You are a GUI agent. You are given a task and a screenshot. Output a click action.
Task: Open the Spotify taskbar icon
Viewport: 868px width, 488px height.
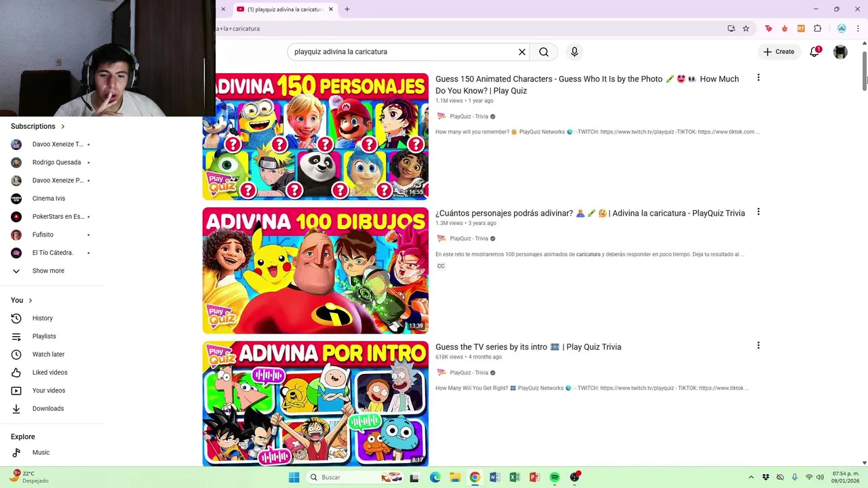[x=555, y=477]
